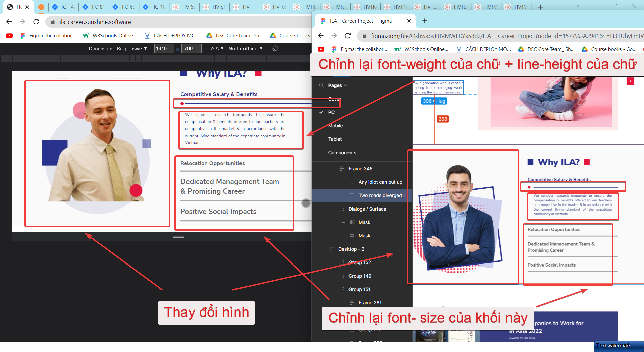The width and height of the screenshot is (644, 352).
Task: Go back in the ila-career browser window
Action: point(9,22)
